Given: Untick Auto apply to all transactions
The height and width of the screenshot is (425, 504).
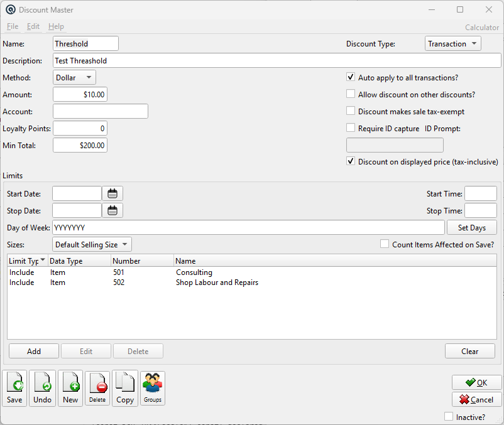Looking at the screenshot, I should 351,77.
